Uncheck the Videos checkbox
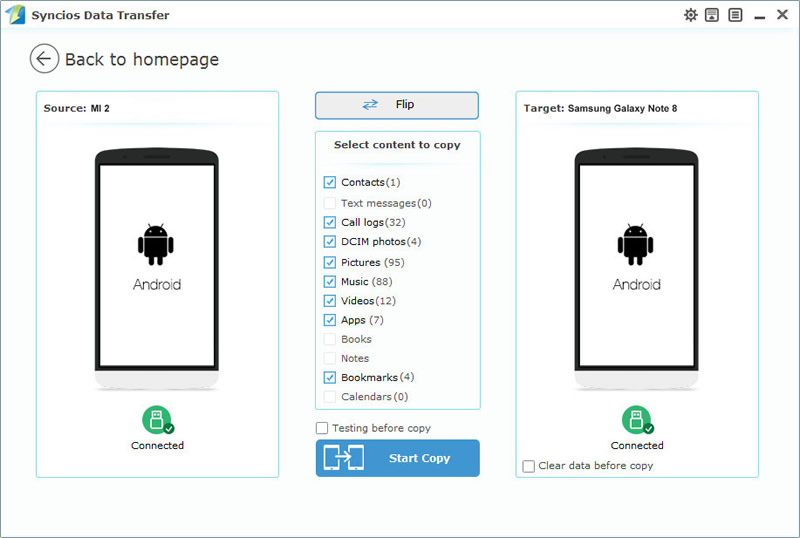Screen dimensions: 800x538 coord(330,301)
